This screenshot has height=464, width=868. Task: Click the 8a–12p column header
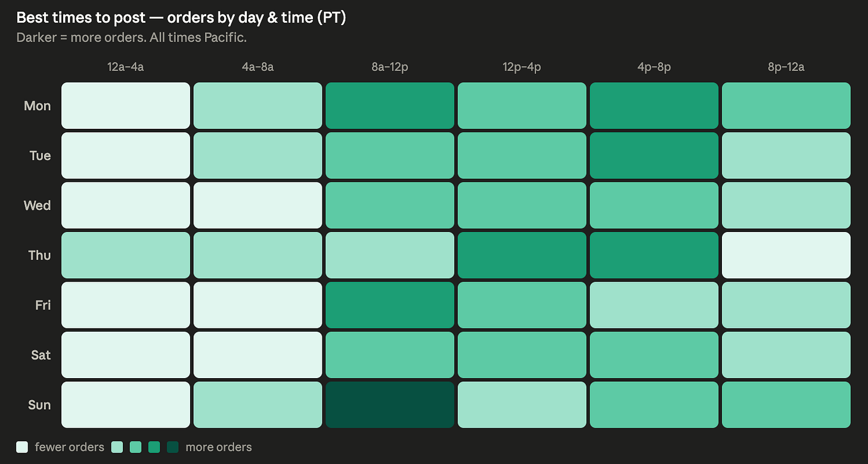[390, 67]
